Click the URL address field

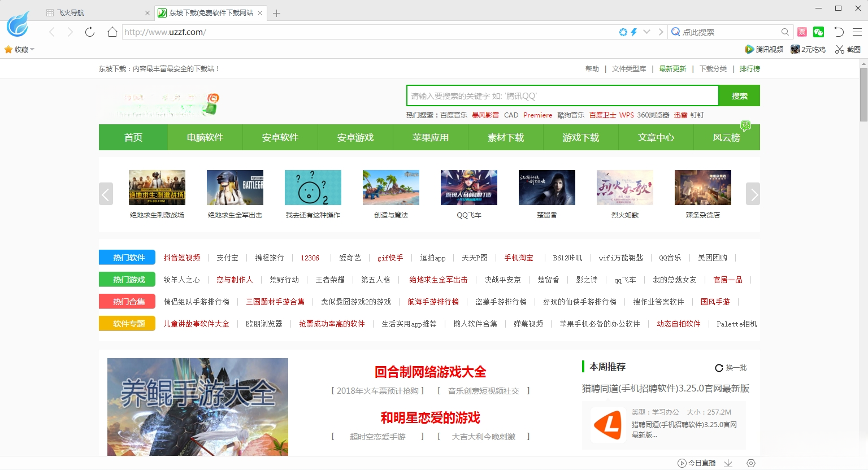367,32
